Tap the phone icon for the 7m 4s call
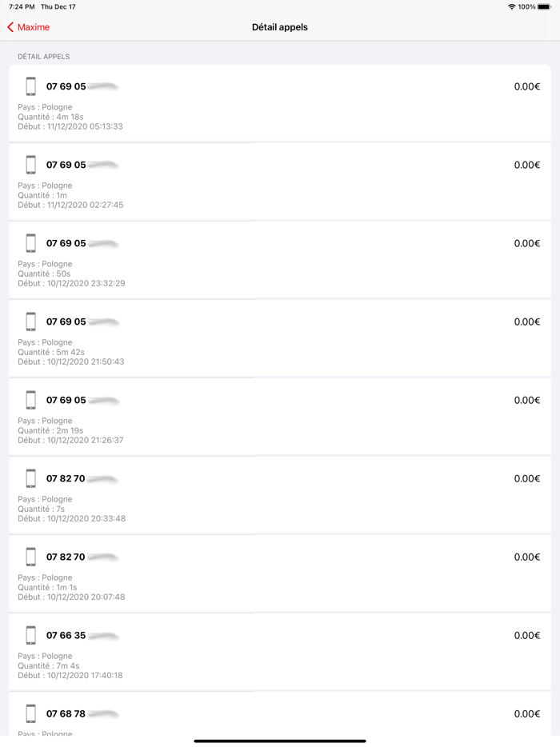The height and width of the screenshot is (747, 560). point(30,634)
